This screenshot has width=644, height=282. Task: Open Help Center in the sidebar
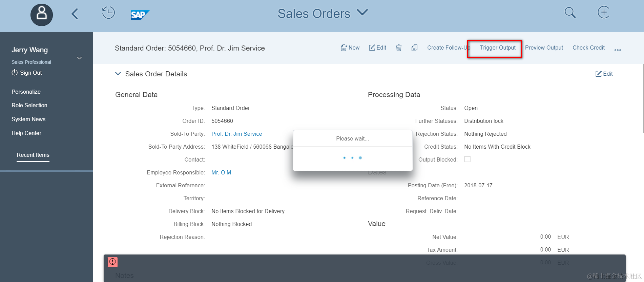pos(26,133)
